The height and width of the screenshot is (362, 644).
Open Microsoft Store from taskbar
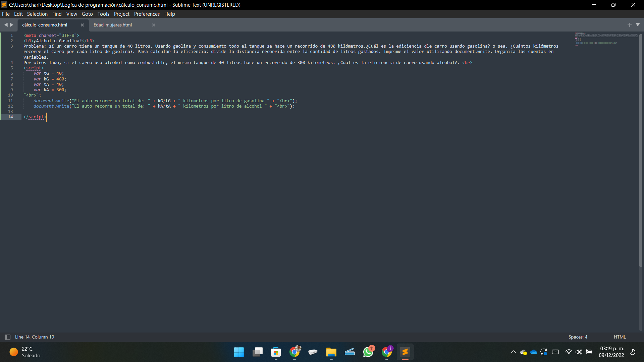click(x=276, y=352)
